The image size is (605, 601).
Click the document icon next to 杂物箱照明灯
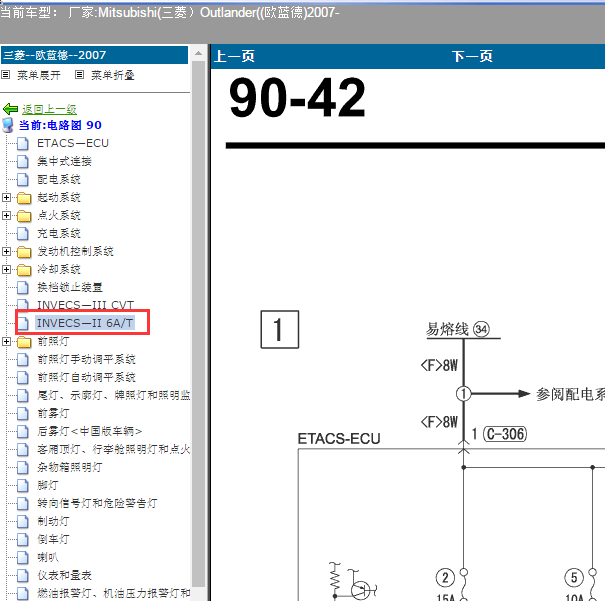tap(23, 468)
